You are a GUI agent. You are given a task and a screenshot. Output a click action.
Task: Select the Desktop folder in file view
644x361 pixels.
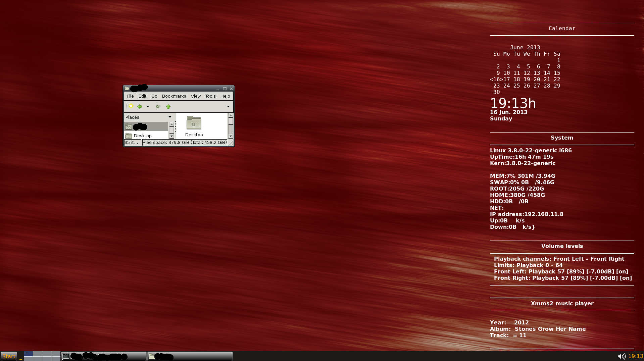[x=194, y=126]
